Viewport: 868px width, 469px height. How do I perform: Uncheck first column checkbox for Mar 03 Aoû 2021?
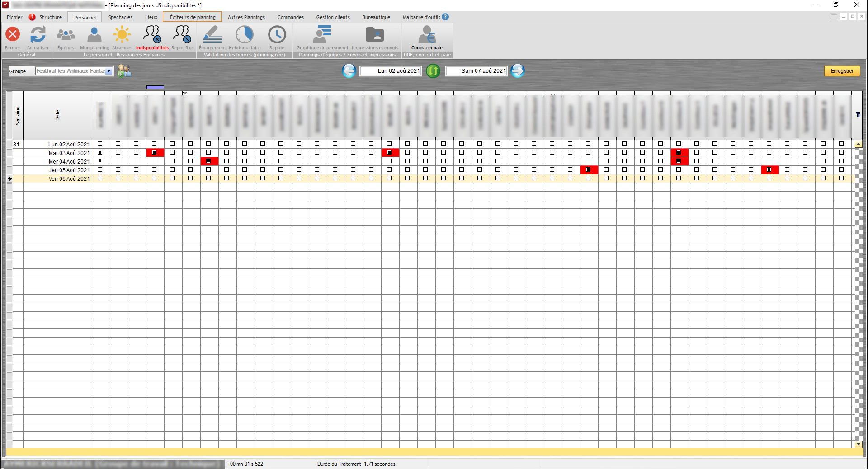click(100, 153)
